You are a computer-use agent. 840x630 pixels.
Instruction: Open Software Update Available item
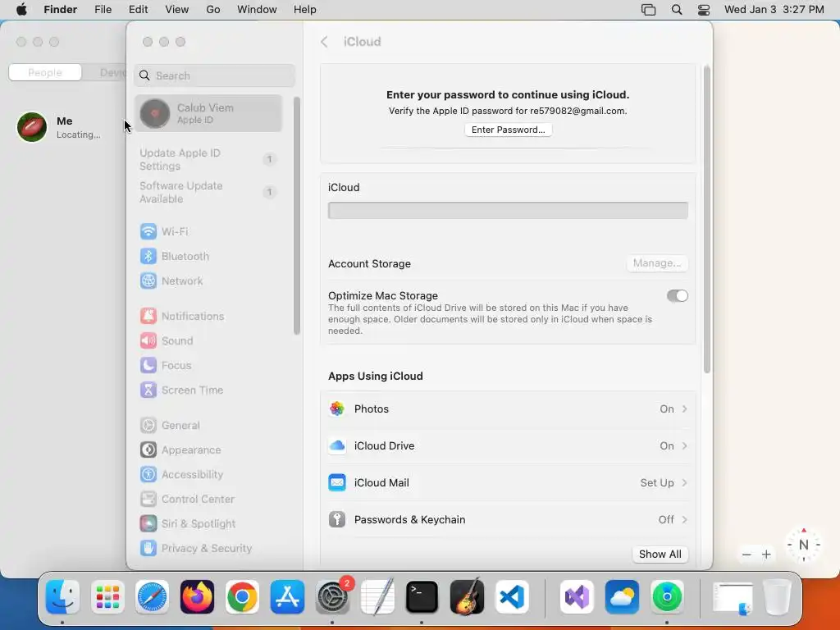pos(208,192)
